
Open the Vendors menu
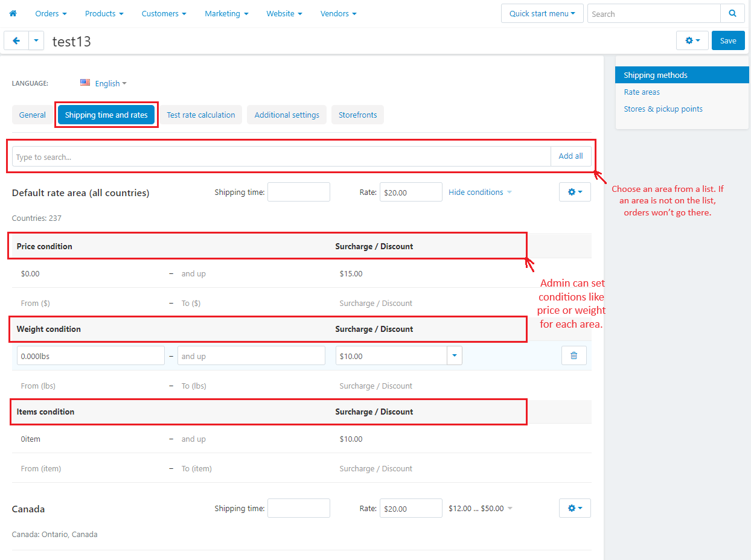pos(338,13)
